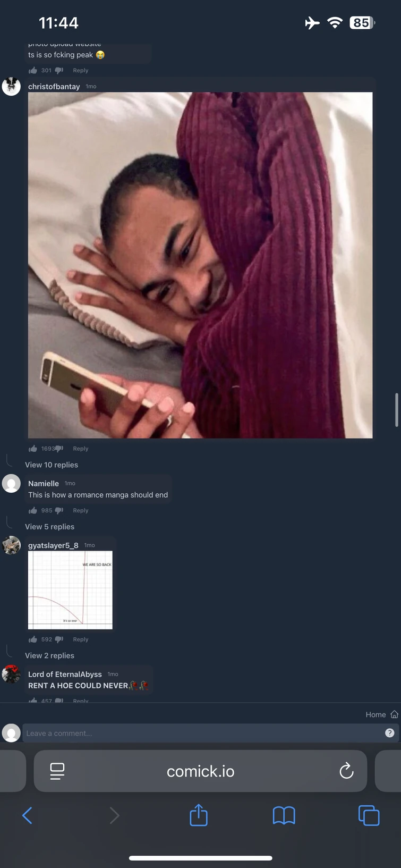This screenshot has height=868, width=401.
Task: Expand View 5 replies
Action: click(49, 527)
